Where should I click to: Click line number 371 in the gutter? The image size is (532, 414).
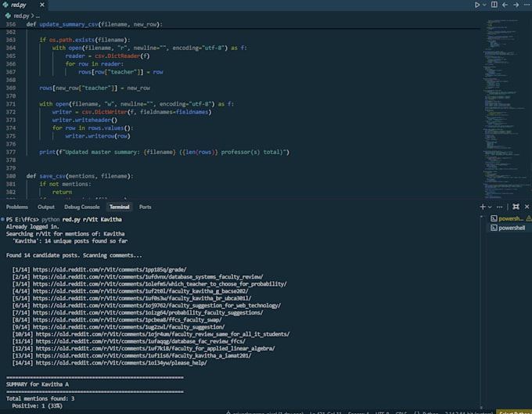click(11, 104)
